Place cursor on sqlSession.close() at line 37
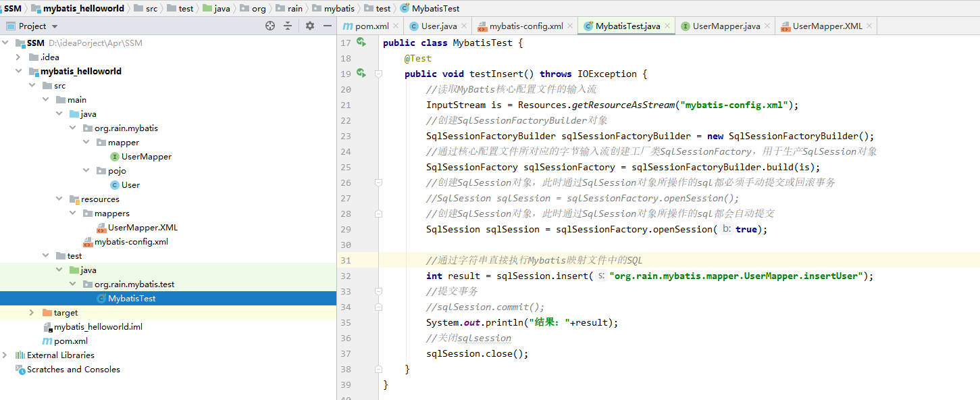 click(477, 353)
